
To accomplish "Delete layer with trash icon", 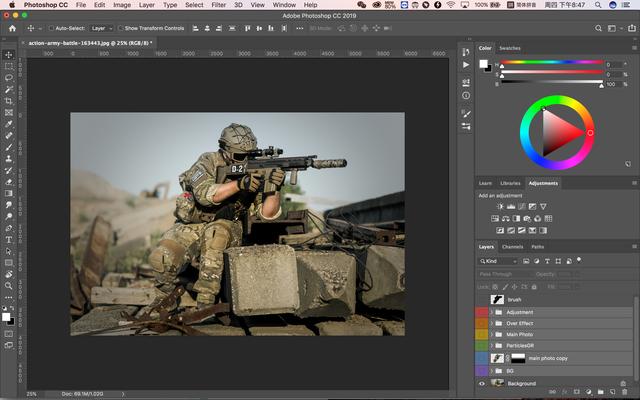I will click(624, 392).
